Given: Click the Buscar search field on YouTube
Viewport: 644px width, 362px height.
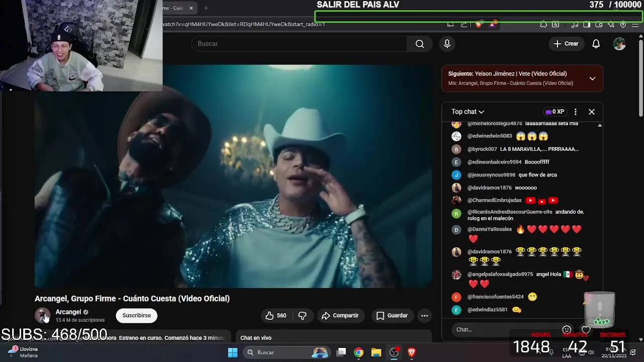Looking at the screenshot, I should click(299, 44).
